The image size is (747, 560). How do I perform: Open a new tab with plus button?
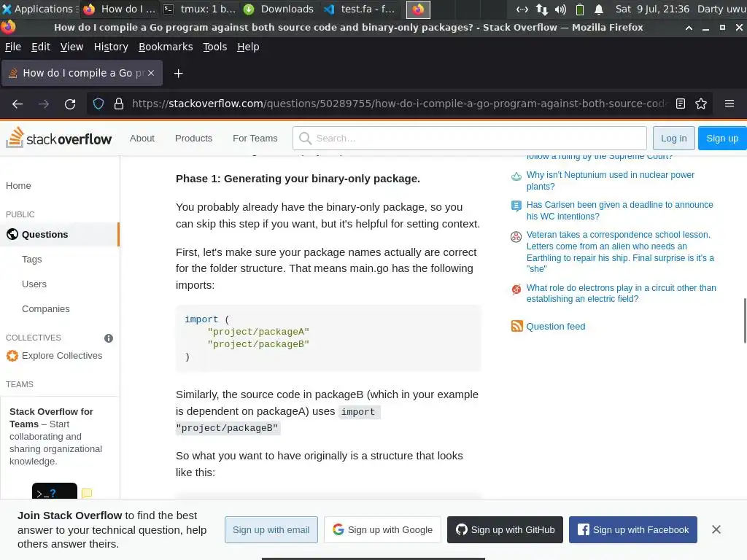point(178,74)
